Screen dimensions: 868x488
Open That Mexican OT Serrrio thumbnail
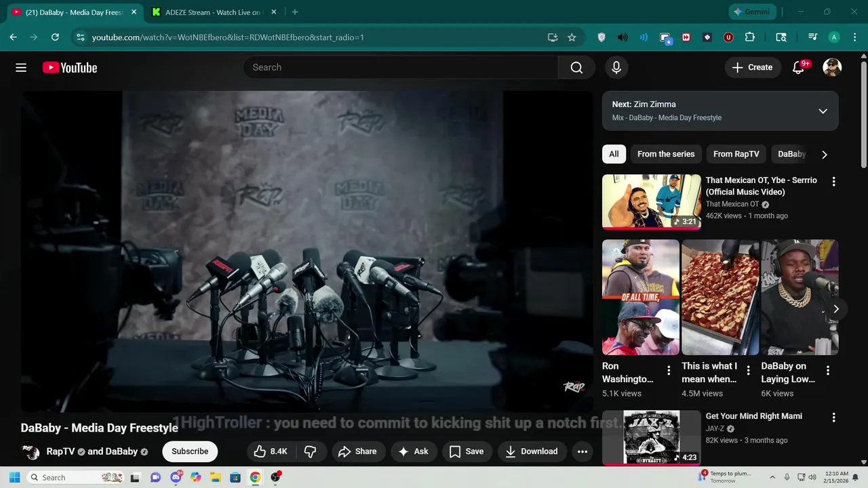652,202
